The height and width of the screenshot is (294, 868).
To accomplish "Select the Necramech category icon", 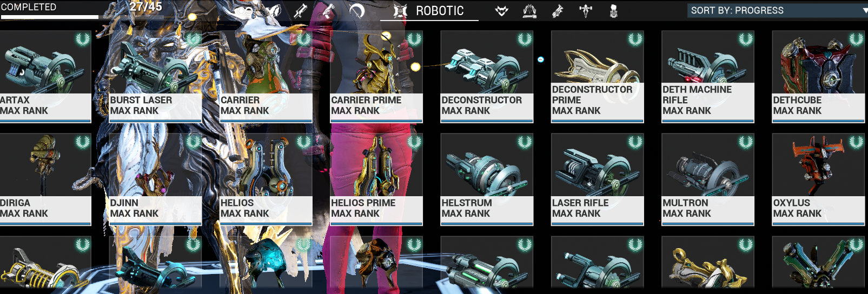I will [614, 11].
